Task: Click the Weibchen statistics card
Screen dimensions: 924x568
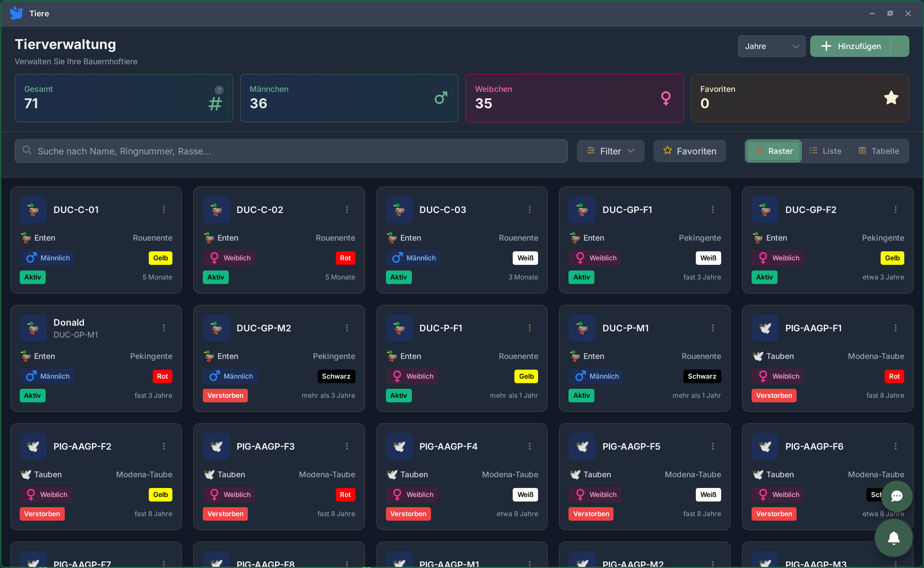Action: click(x=574, y=98)
